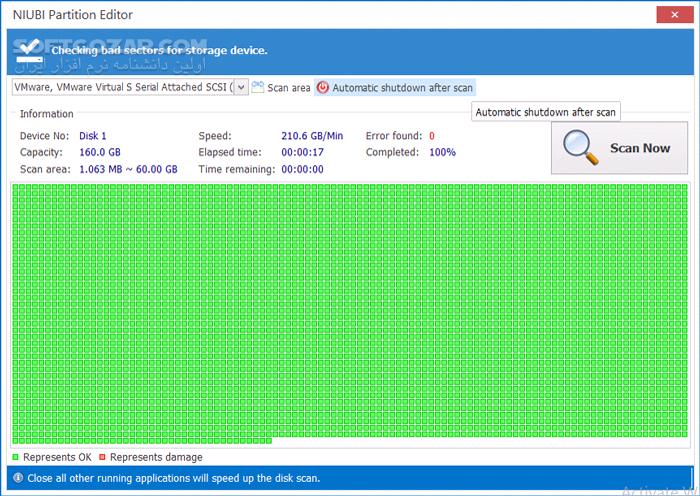Click the Checking bad sectors header text

point(159,50)
